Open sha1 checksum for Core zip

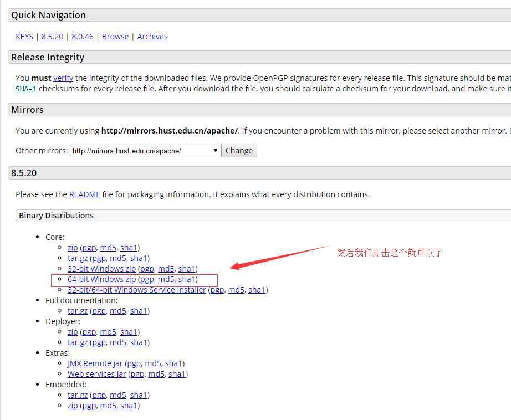tap(129, 248)
